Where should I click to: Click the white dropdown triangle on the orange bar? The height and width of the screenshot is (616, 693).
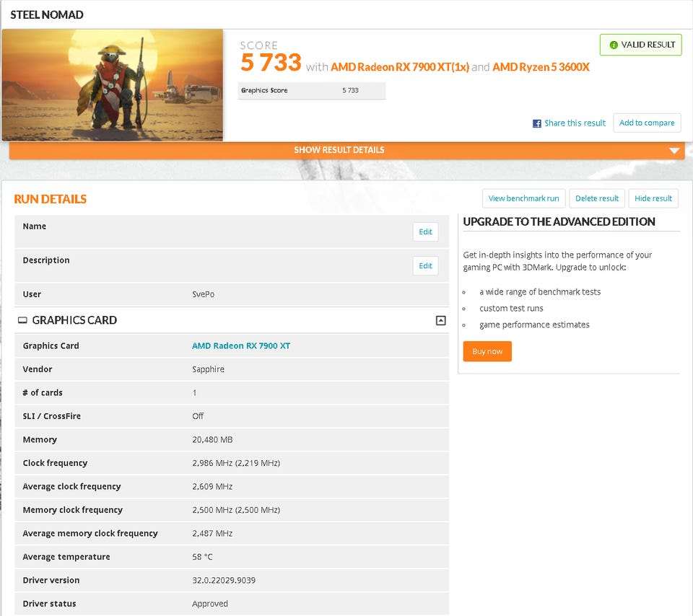point(674,151)
